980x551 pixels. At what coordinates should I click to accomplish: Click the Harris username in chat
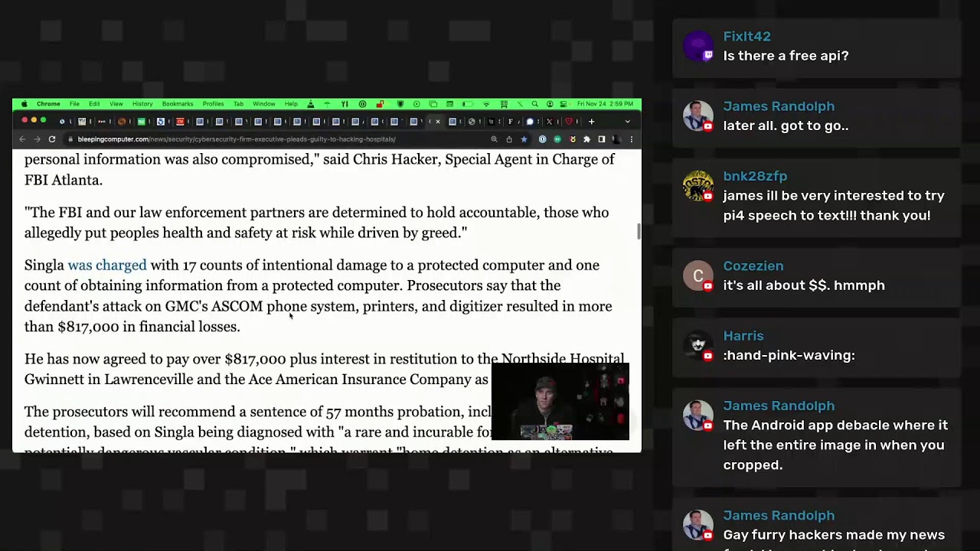click(x=743, y=336)
